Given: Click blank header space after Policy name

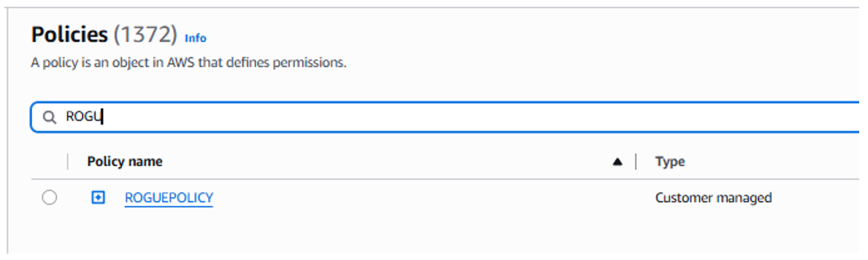Looking at the screenshot, I should [379, 162].
